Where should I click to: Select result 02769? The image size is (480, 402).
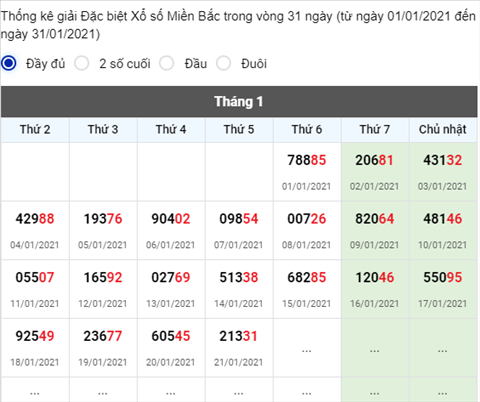tap(171, 278)
